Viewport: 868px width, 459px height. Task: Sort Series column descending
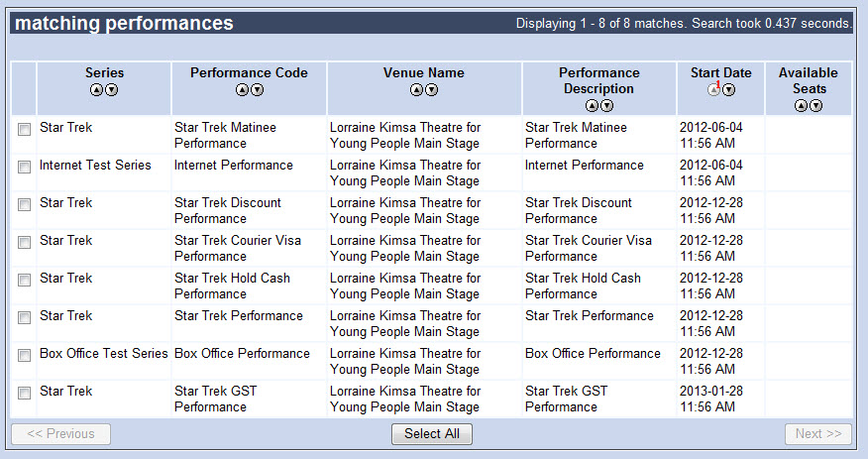pos(112,89)
